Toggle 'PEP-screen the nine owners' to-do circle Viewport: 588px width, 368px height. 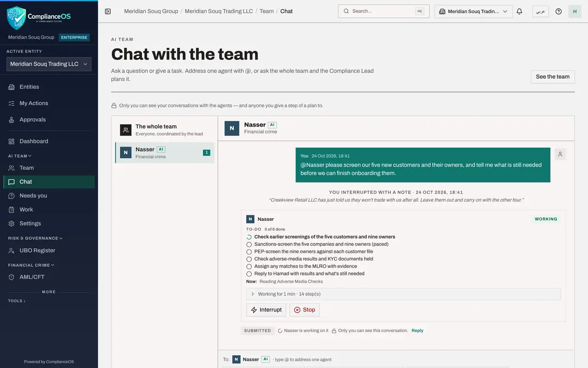249,252
